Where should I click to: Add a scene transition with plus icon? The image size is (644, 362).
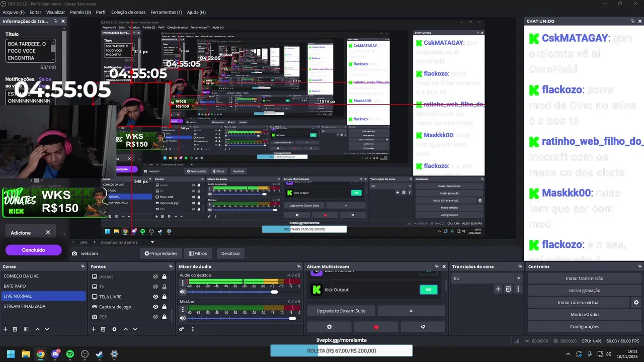(498, 289)
